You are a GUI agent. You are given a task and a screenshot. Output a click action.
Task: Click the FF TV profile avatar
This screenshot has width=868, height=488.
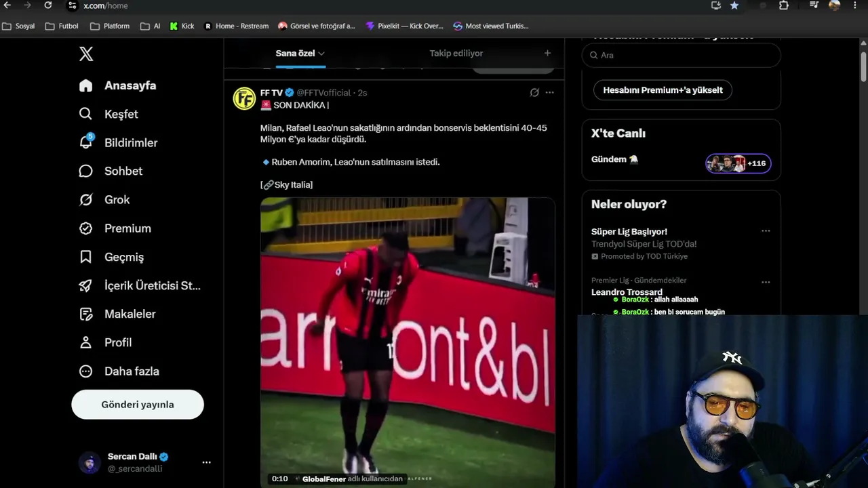point(244,98)
